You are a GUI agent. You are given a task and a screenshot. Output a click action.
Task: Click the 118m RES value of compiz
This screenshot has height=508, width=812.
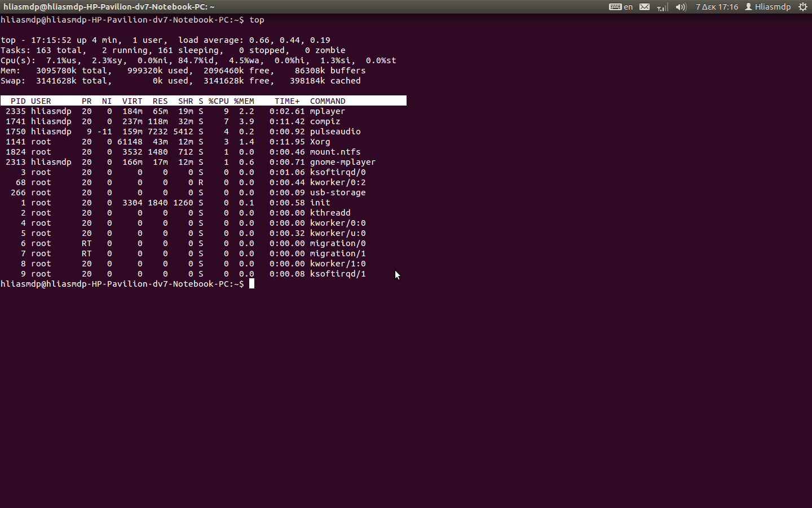158,121
